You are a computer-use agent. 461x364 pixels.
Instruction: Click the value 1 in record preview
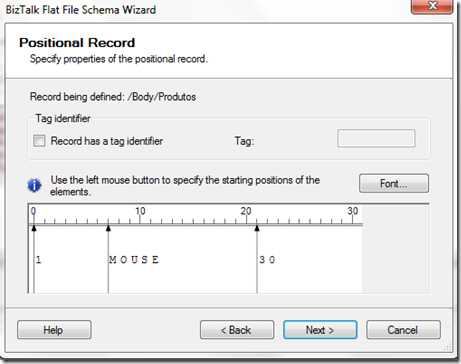point(38,260)
